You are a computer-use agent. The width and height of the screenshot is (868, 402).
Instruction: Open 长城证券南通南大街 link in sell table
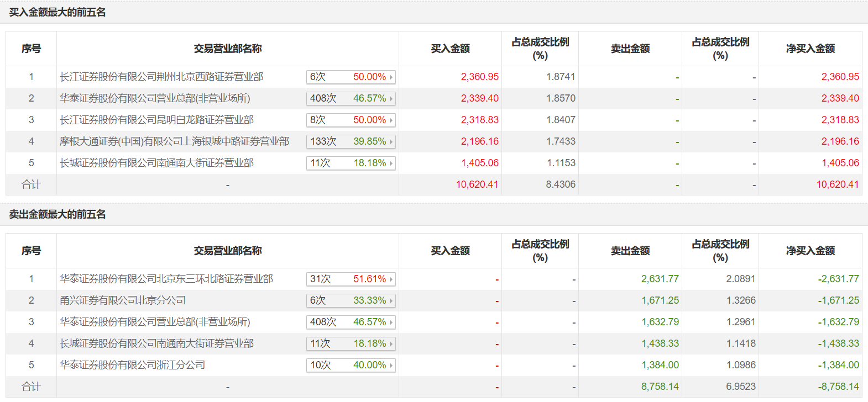pyautogui.click(x=156, y=343)
